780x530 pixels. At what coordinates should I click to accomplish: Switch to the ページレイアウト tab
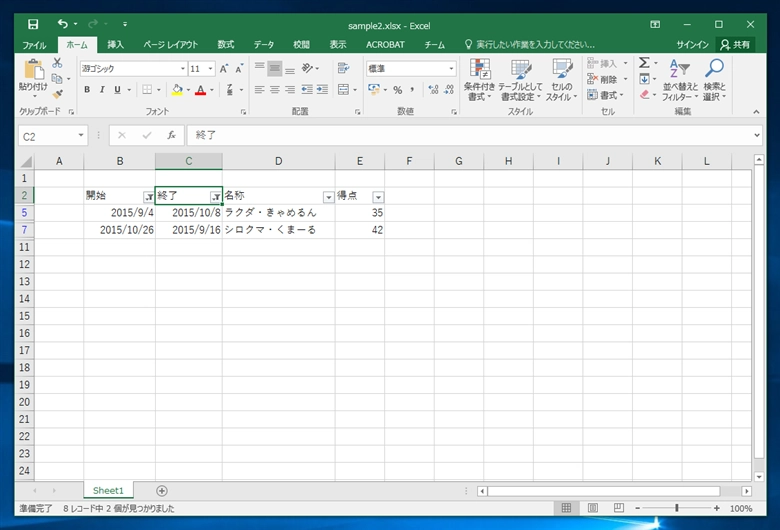(171, 45)
